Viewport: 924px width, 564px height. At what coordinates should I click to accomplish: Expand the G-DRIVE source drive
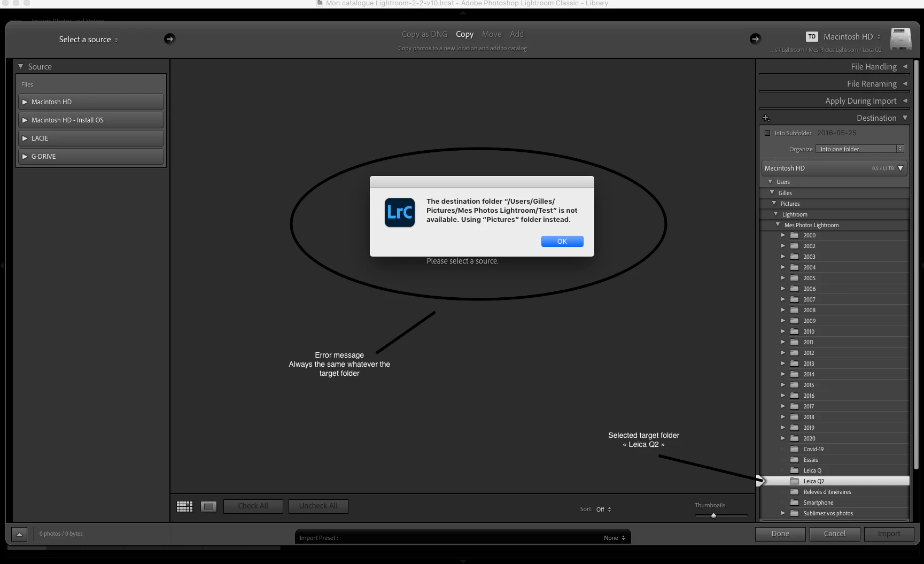tap(25, 157)
